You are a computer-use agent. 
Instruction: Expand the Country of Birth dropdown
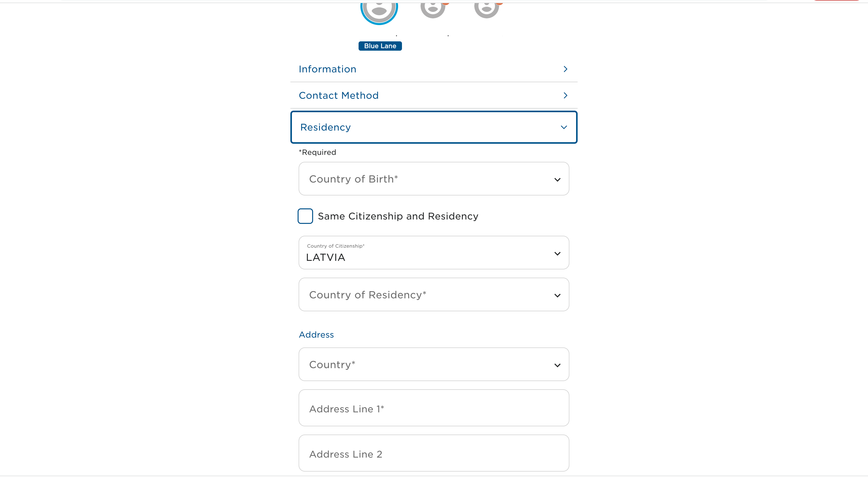tap(434, 179)
